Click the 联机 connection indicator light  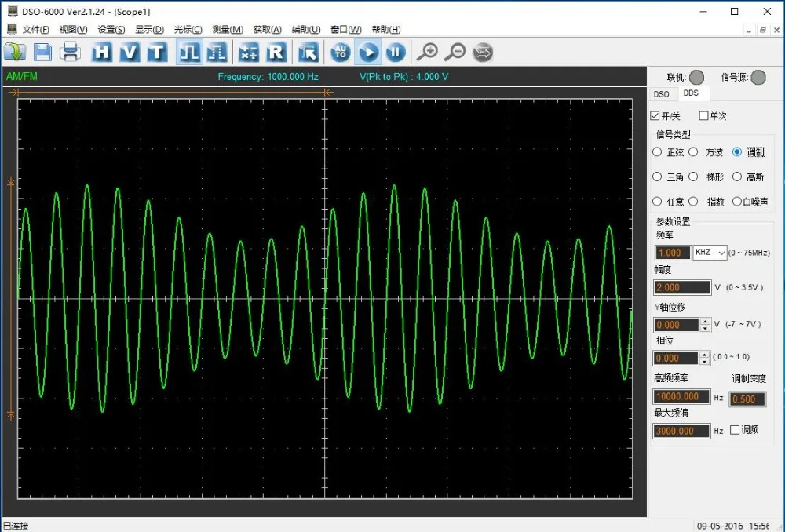pos(696,78)
